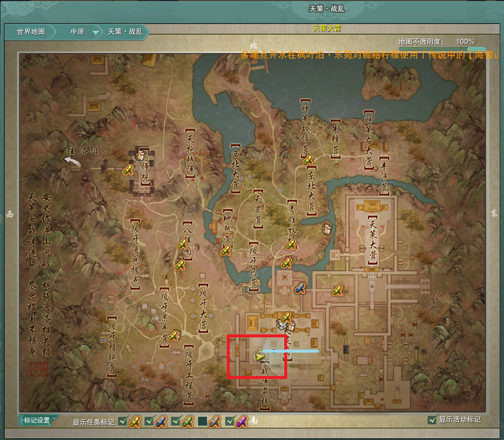Toggle the green quest marker checkbox

(175, 421)
